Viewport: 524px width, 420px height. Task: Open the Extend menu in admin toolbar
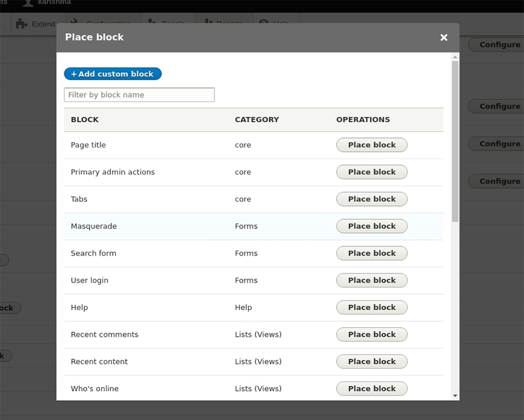tap(43, 24)
